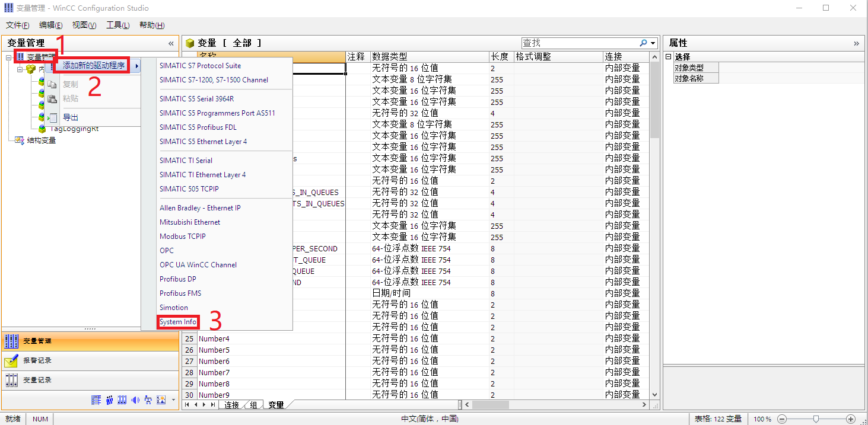Jump to last sheet tab arrow
The width and height of the screenshot is (868, 425).
pyautogui.click(x=212, y=404)
